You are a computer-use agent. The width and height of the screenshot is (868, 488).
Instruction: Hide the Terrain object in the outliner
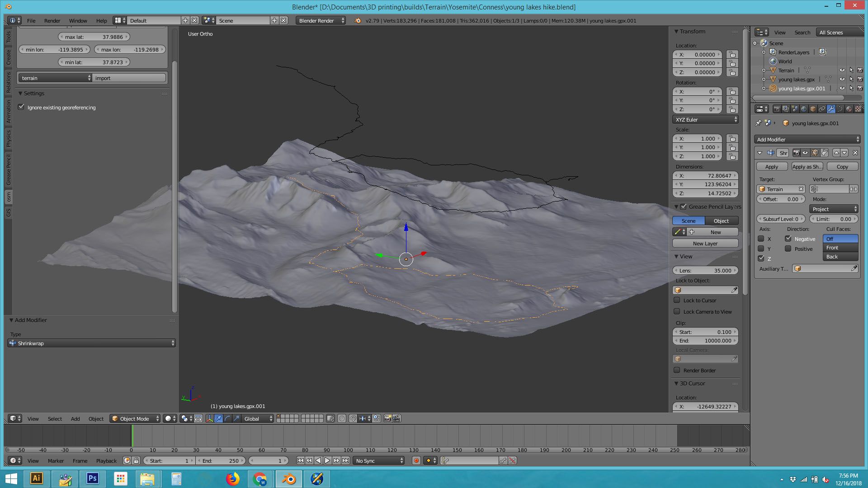842,70
